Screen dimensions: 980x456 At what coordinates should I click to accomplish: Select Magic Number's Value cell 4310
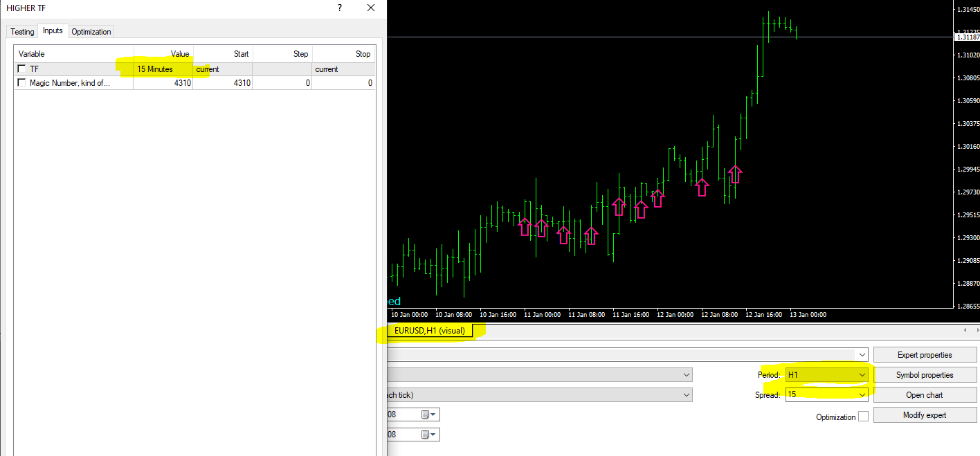(x=163, y=83)
